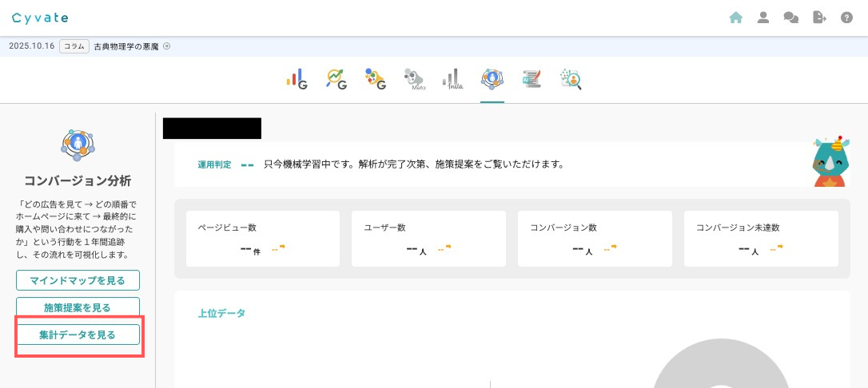Click 施策提案を見る button

pos(78,307)
